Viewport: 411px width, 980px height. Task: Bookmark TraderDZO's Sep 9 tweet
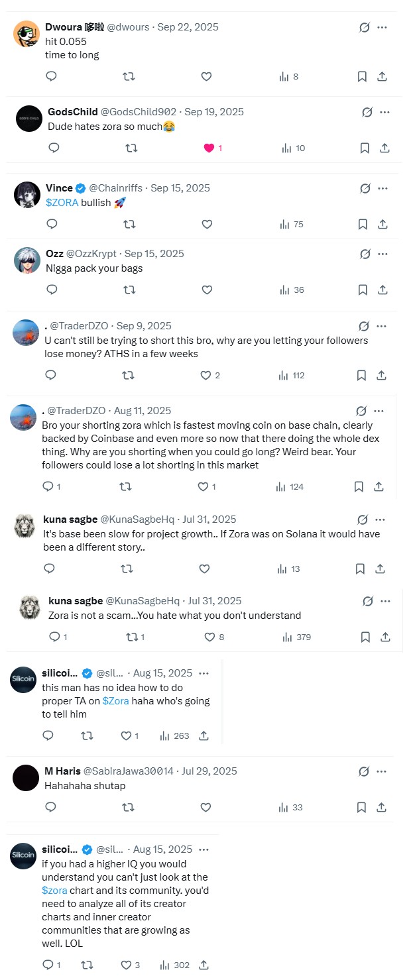pyautogui.click(x=361, y=376)
